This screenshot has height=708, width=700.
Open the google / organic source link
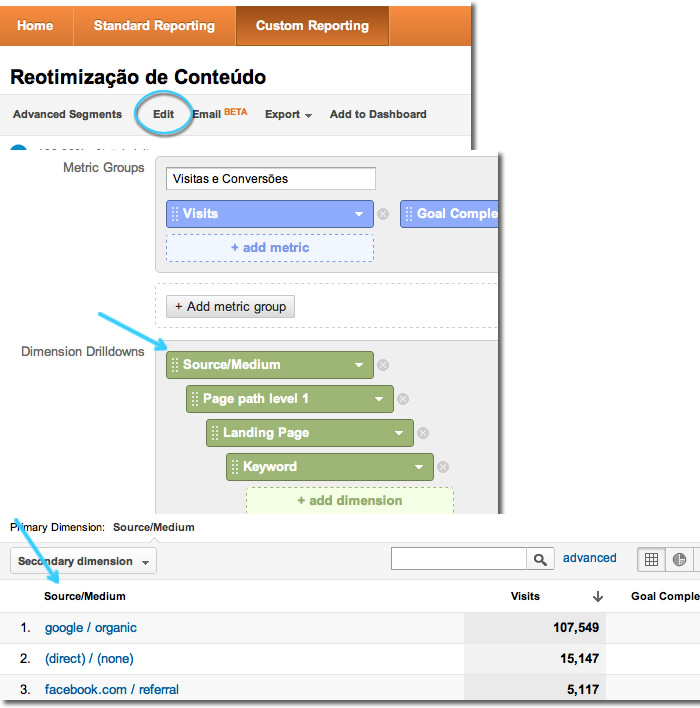click(91, 628)
